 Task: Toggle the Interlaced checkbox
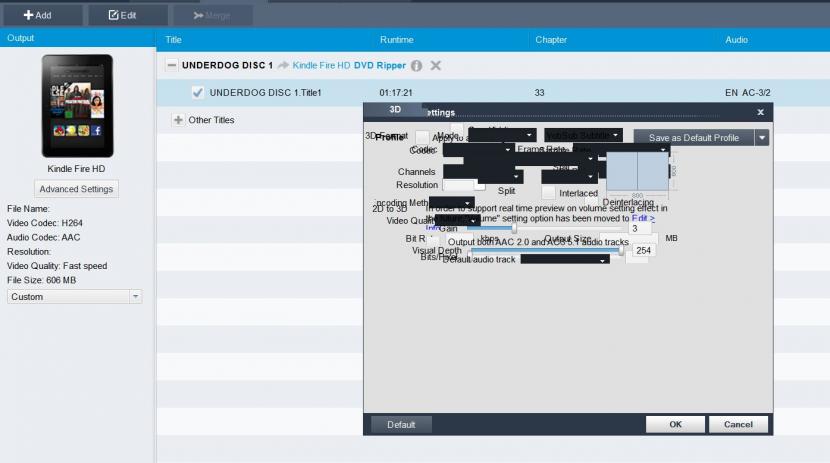(548, 193)
